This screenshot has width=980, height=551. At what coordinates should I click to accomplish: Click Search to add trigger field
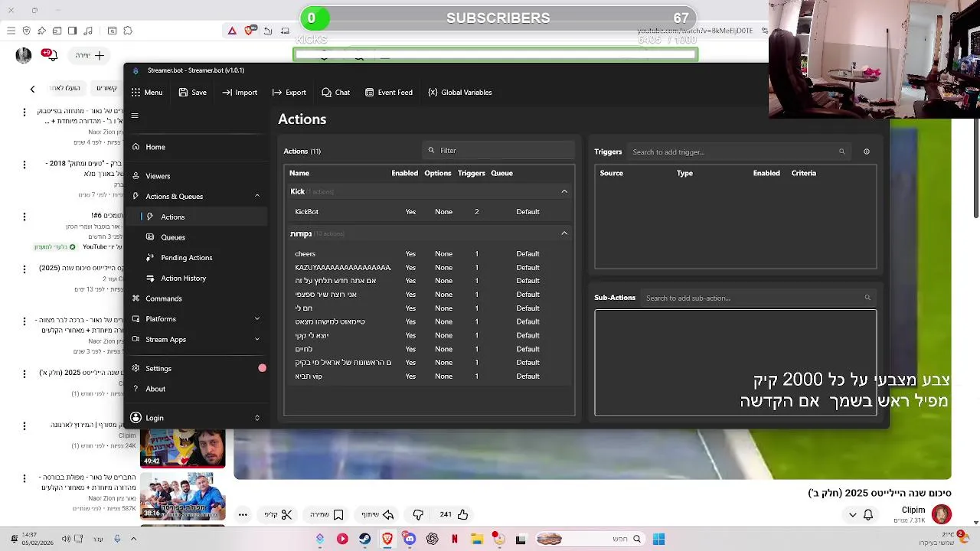tap(737, 152)
